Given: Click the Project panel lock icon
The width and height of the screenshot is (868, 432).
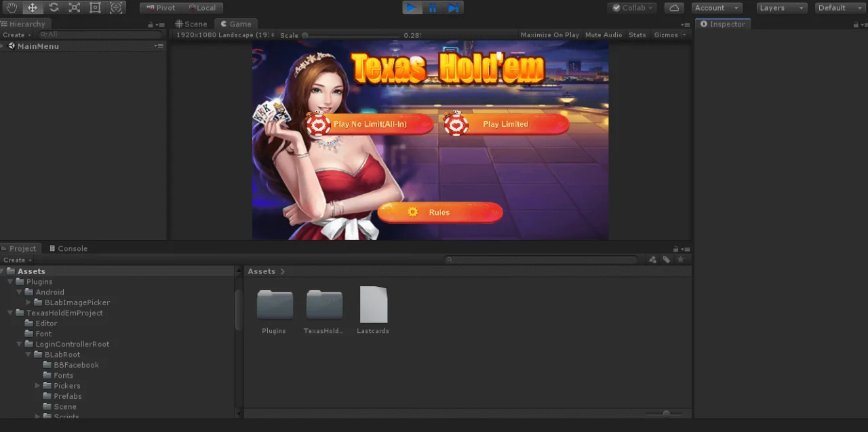Looking at the screenshot, I should point(675,249).
